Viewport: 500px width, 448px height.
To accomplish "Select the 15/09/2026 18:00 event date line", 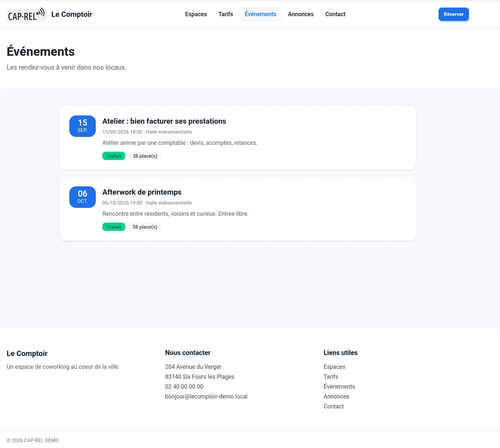I will point(147,132).
